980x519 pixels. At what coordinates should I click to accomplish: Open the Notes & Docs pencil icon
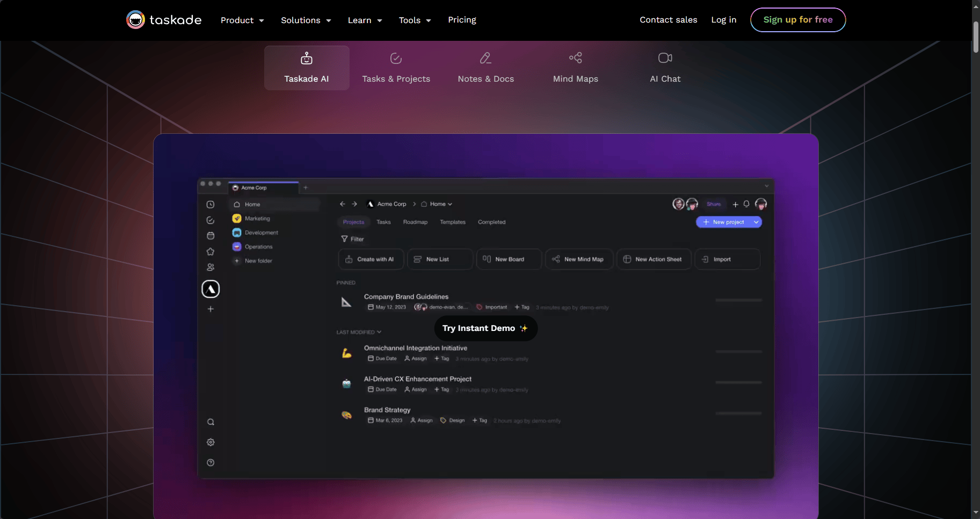pyautogui.click(x=485, y=58)
